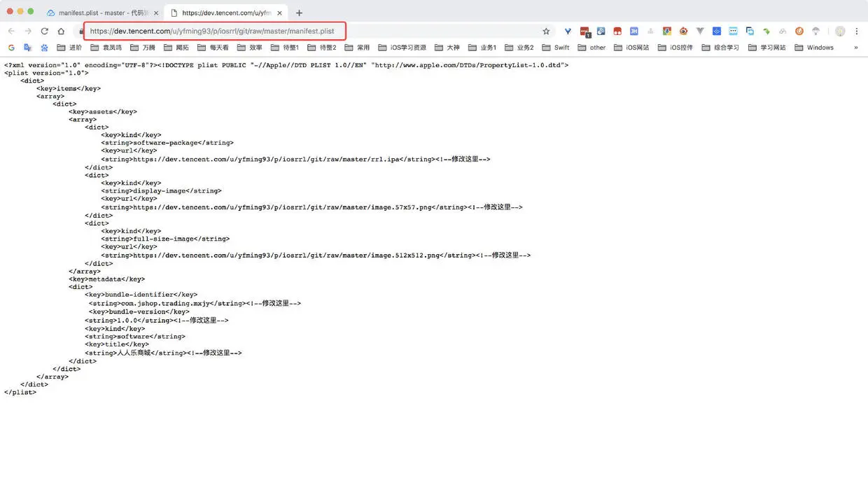Open the blue RSS feed extension

601,31
